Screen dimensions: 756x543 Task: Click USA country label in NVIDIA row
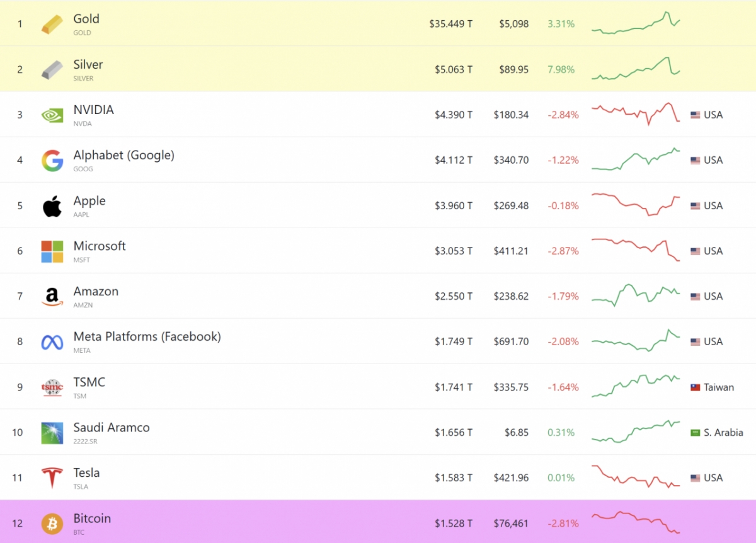pos(713,115)
